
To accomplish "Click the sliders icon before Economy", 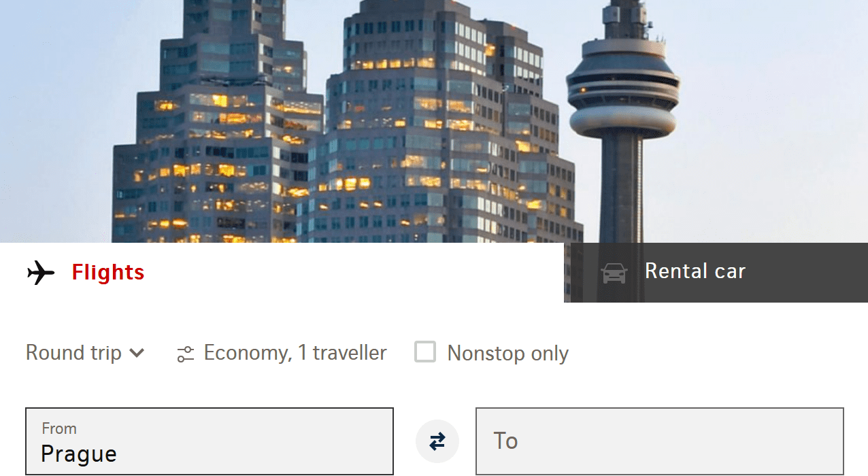I will pos(186,354).
